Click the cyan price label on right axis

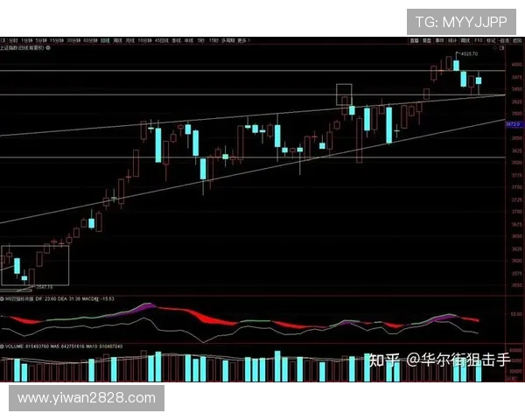coord(514,124)
